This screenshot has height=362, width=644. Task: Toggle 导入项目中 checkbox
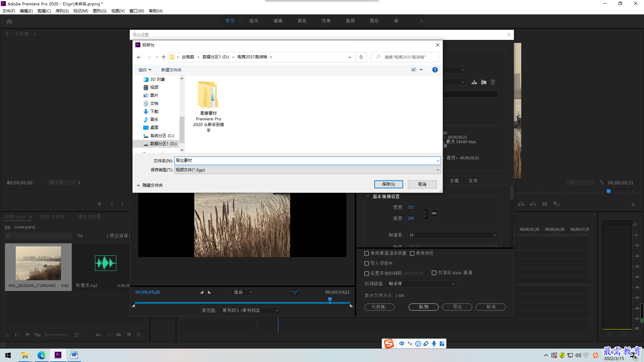tap(367, 264)
